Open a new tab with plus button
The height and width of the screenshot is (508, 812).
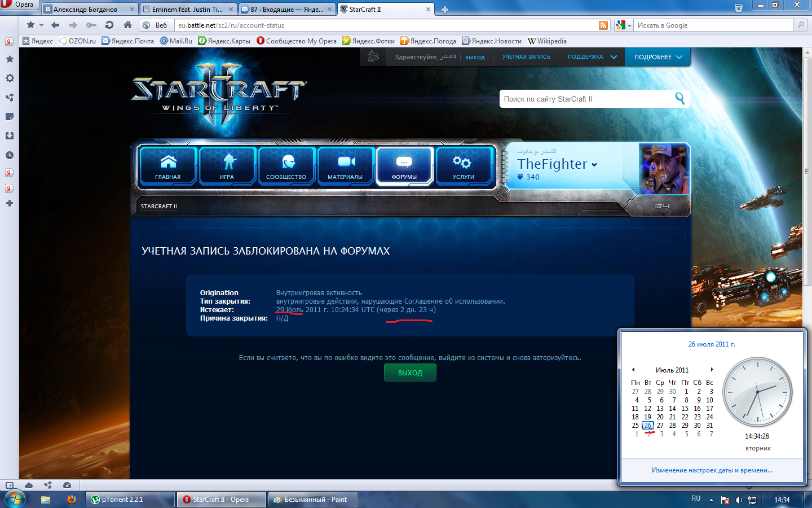point(444,10)
